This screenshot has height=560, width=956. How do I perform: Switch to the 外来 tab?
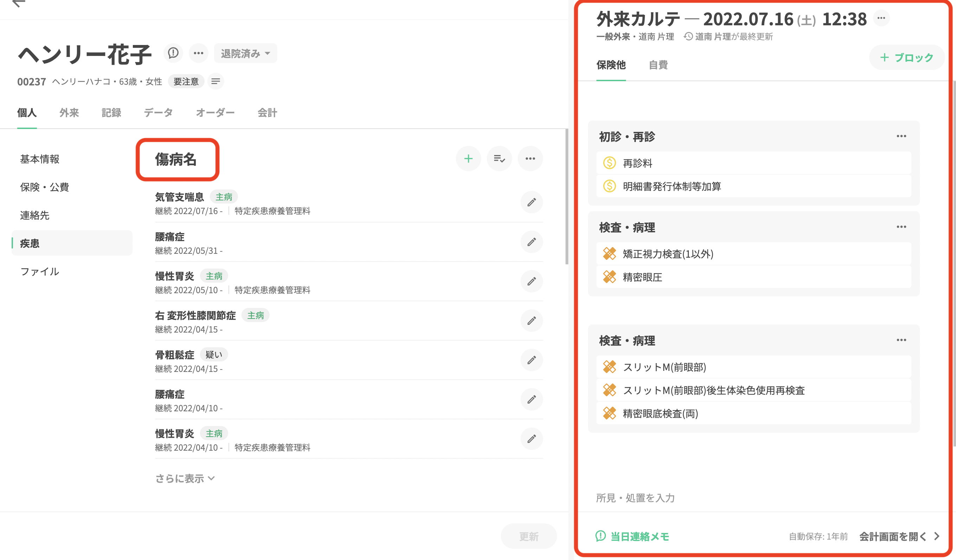[69, 113]
